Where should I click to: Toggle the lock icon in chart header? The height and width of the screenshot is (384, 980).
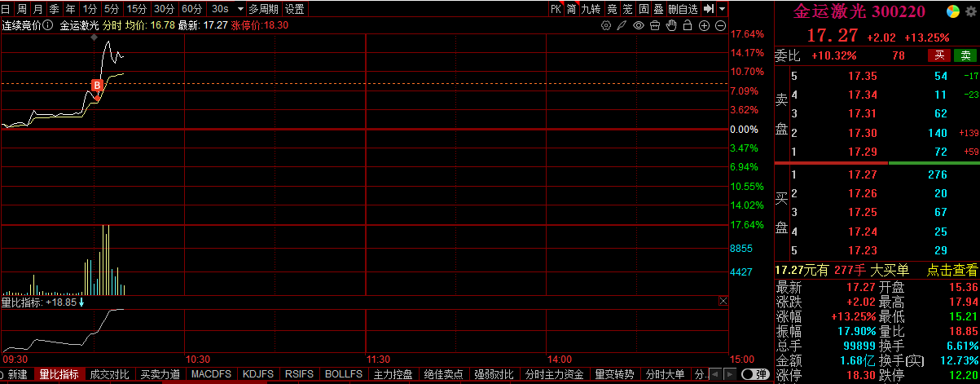point(688,26)
